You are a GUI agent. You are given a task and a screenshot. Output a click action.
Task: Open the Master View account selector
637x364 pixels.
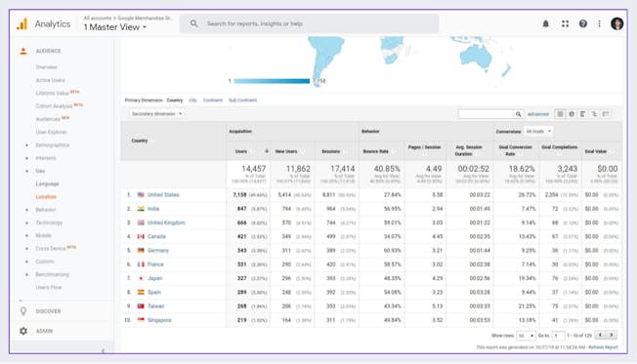point(115,27)
